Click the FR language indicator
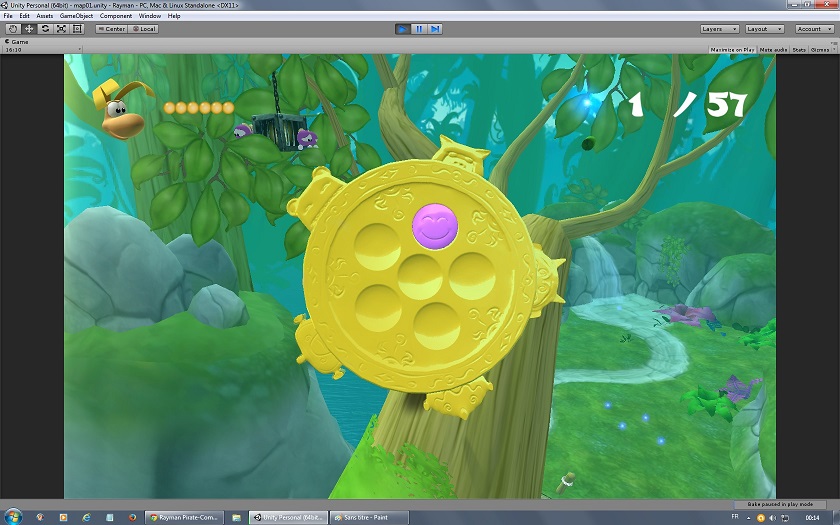840x525 pixels. [734, 517]
